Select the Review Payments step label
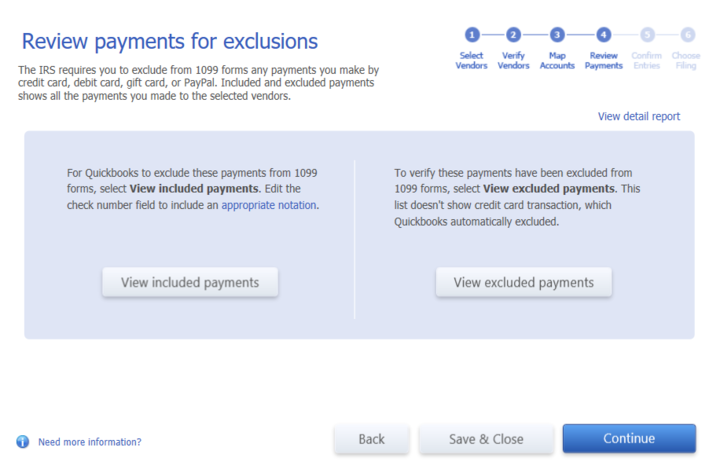720x473 pixels. 603,60
